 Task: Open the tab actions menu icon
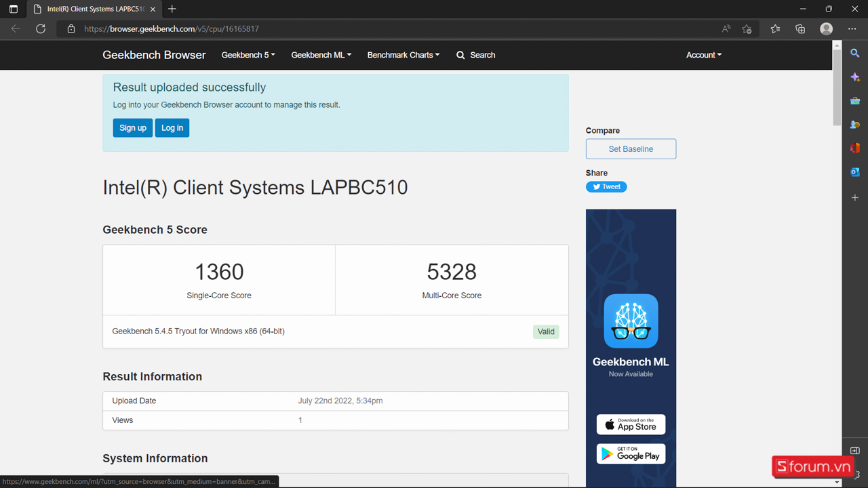coord(14,9)
